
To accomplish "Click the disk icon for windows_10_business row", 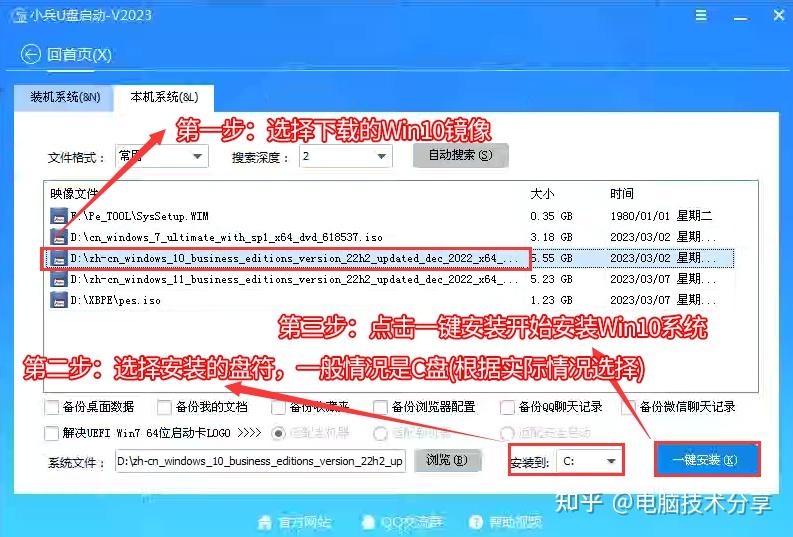I will [x=59, y=258].
